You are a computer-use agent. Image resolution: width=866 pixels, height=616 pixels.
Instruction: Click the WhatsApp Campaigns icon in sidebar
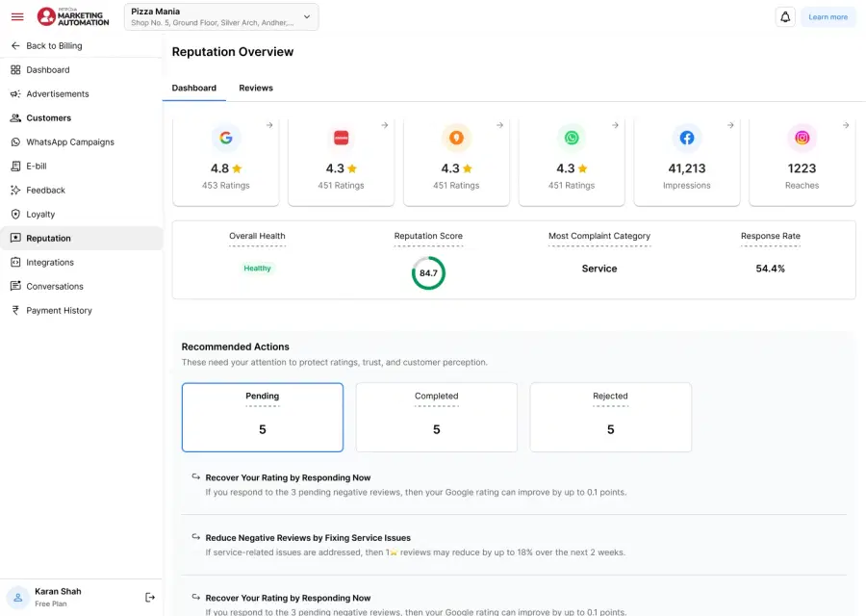(15, 142)
